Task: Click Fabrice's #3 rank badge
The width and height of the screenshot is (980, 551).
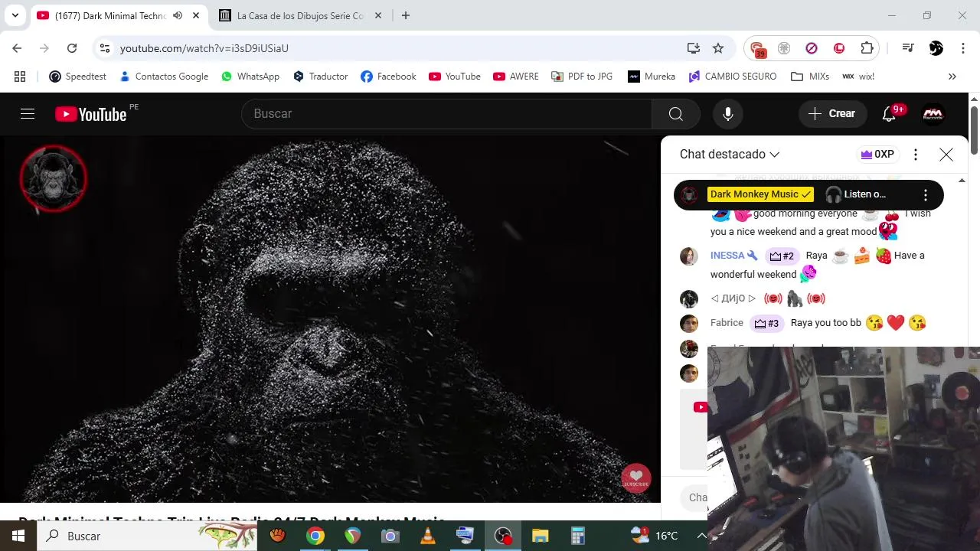Action: coord(766,323)
